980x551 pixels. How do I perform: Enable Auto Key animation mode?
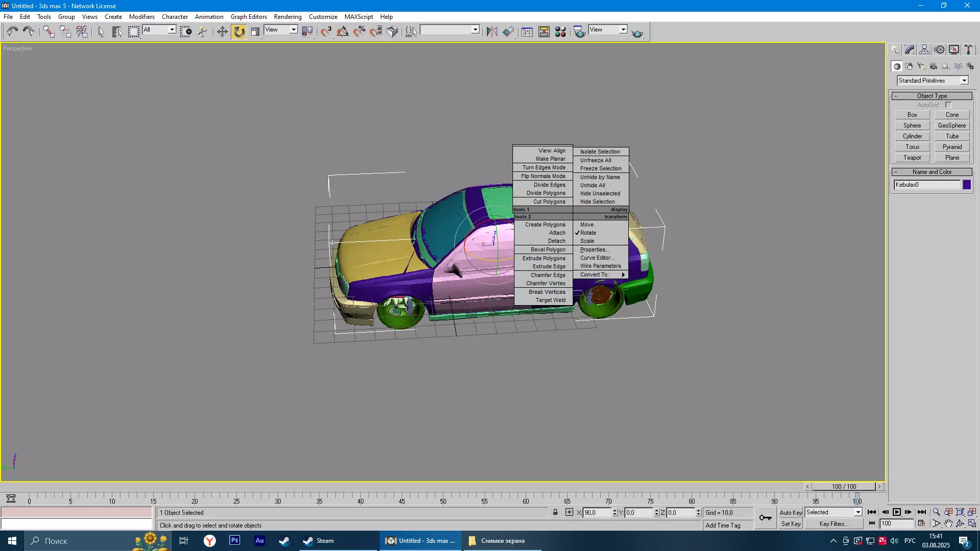[790, 512]
